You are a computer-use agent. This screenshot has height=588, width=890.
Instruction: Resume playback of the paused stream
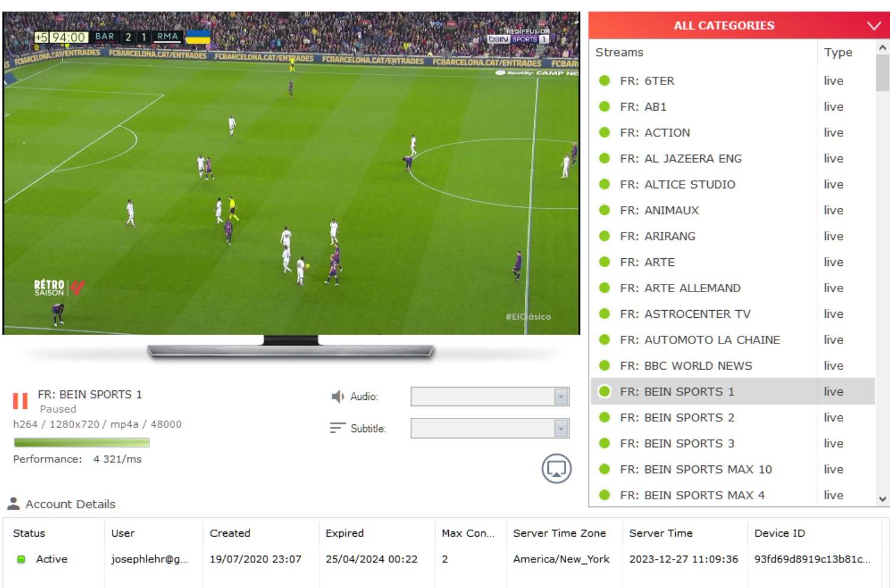21,401
